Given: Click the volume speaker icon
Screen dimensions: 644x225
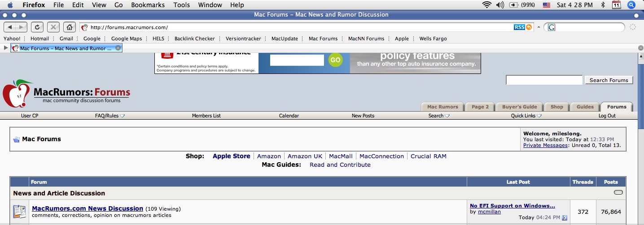Looking at the screenshot, I should (x=500, y=5).
